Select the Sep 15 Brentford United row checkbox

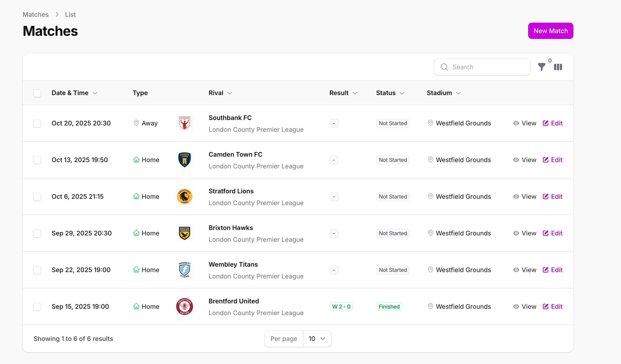pos(37,307)
